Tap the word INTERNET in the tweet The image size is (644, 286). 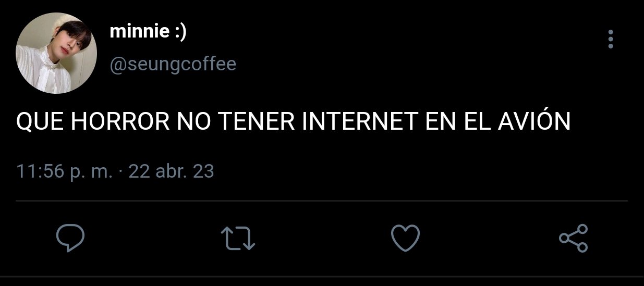click(359, 123)
